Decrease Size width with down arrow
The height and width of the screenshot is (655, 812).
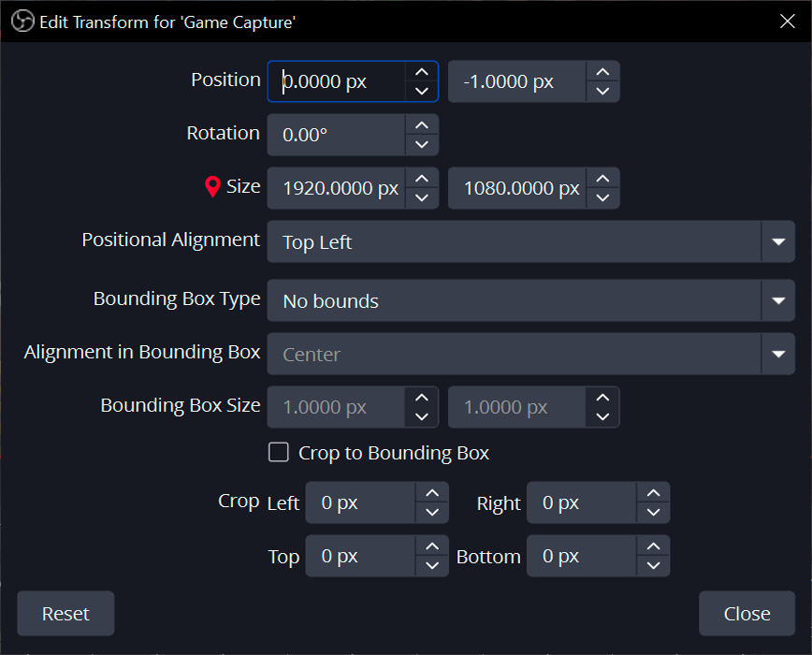[422, 198]
